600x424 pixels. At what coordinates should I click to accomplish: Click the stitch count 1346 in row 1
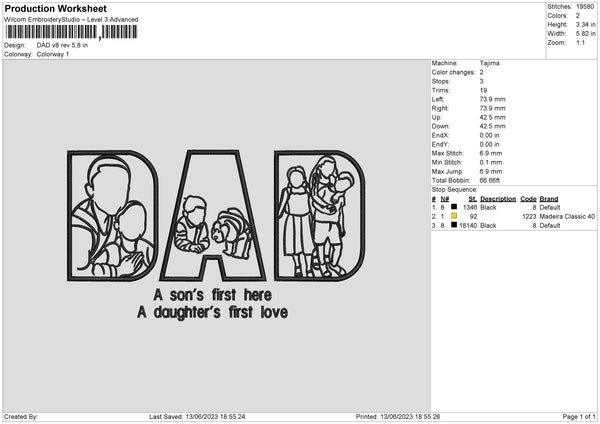[470, 207]
